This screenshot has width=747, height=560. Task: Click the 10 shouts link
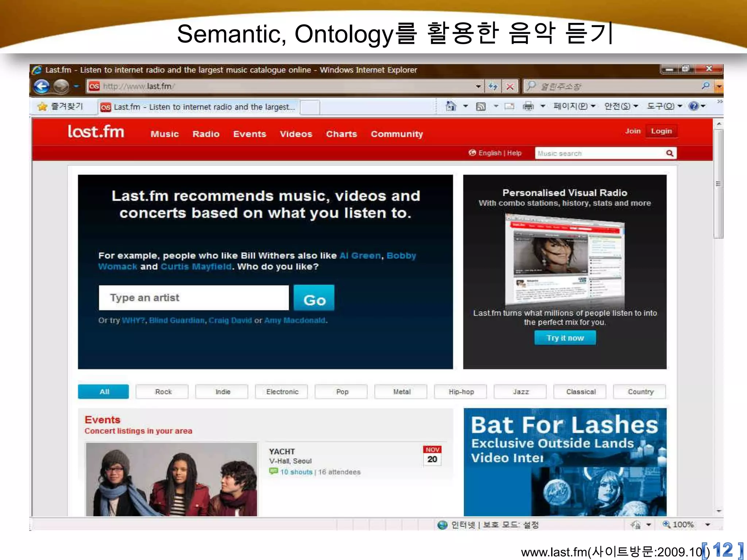pos(296,472)
